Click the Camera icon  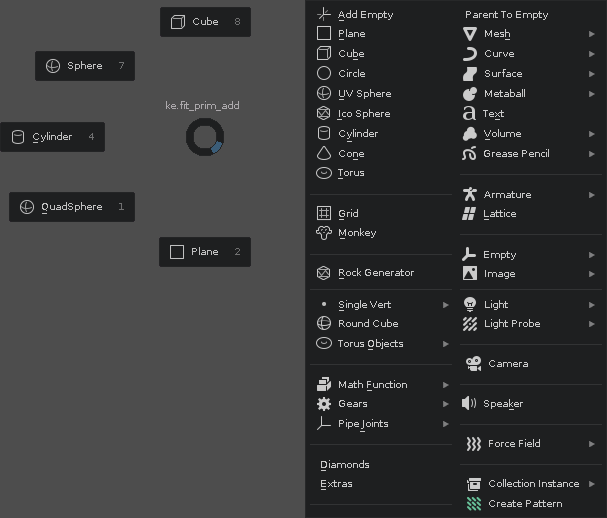pos(472,364)
